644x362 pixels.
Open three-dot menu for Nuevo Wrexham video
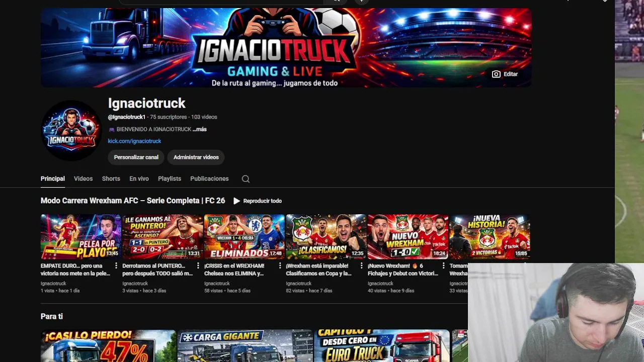[x=443, y=266]
